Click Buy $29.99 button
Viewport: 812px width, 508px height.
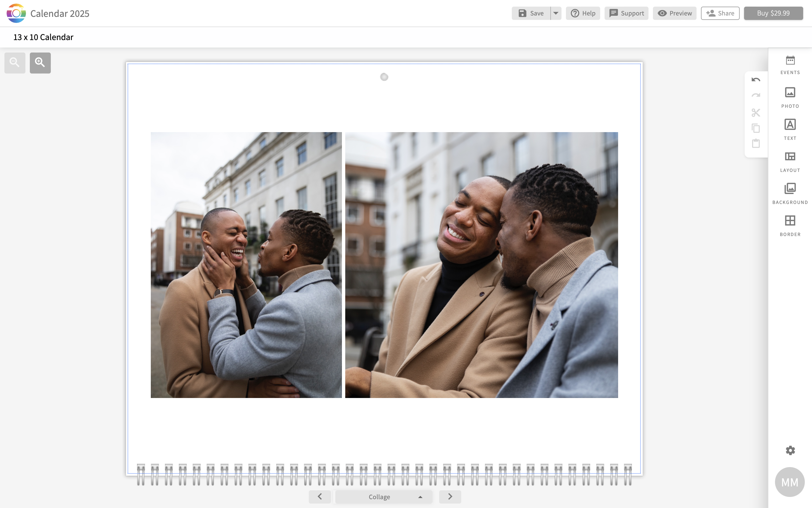coord(773,13)
